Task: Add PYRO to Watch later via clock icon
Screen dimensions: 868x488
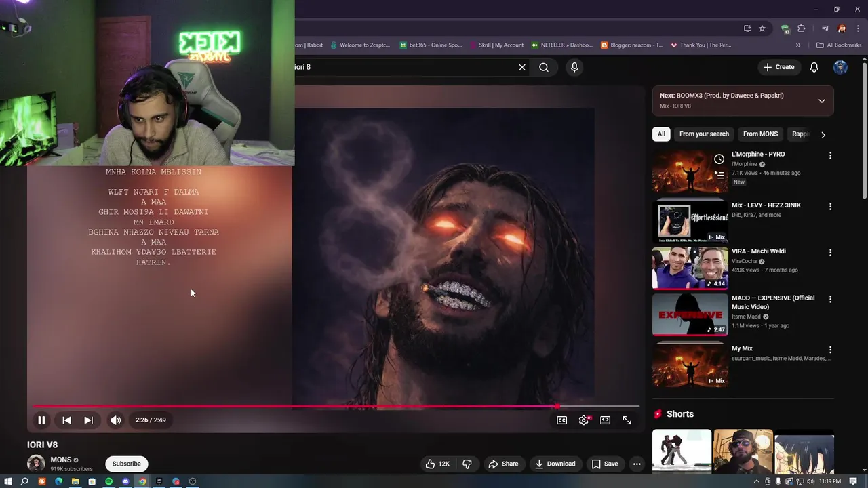Action: pos(719,159)
